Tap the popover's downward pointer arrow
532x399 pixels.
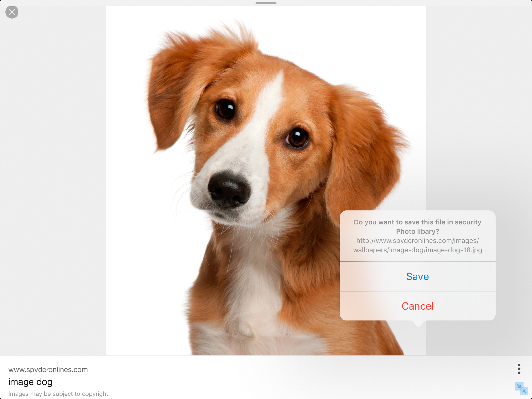pyautogui.click(x=418, y=324)
